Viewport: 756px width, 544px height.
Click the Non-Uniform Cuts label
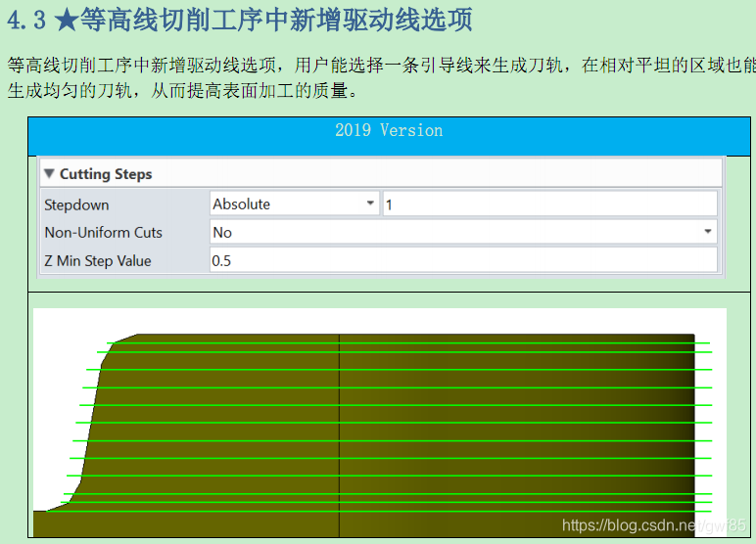(103, 233)
